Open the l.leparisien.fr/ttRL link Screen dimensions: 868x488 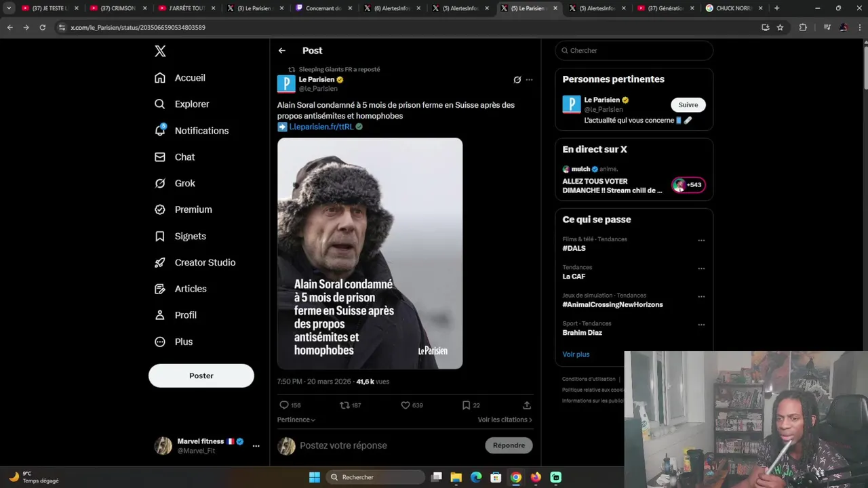click(x=321, y=127)
